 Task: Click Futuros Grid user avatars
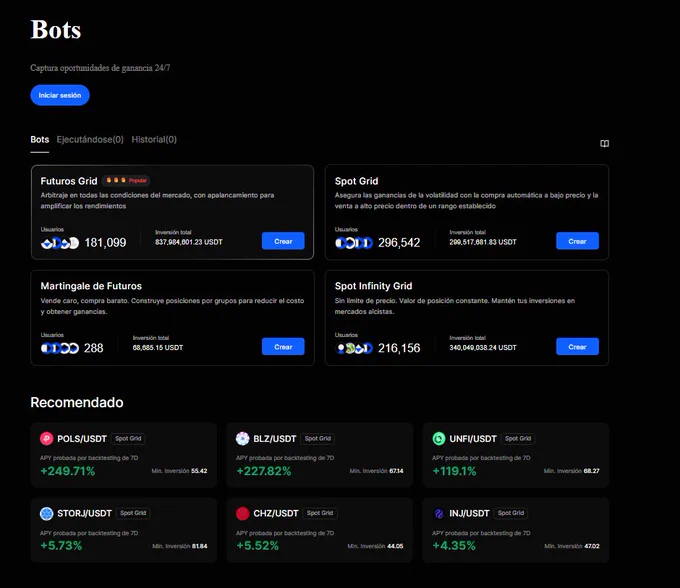(60, 243)
